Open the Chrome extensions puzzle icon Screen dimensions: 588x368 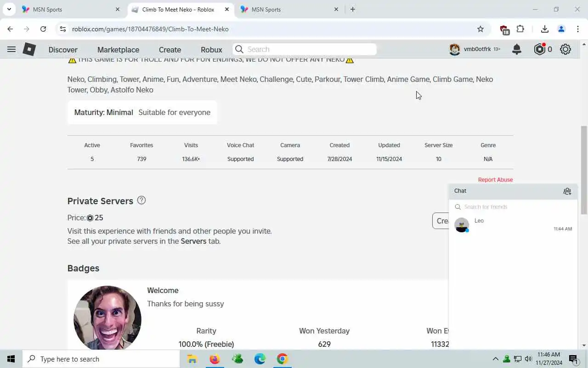[x=520, y=29]
